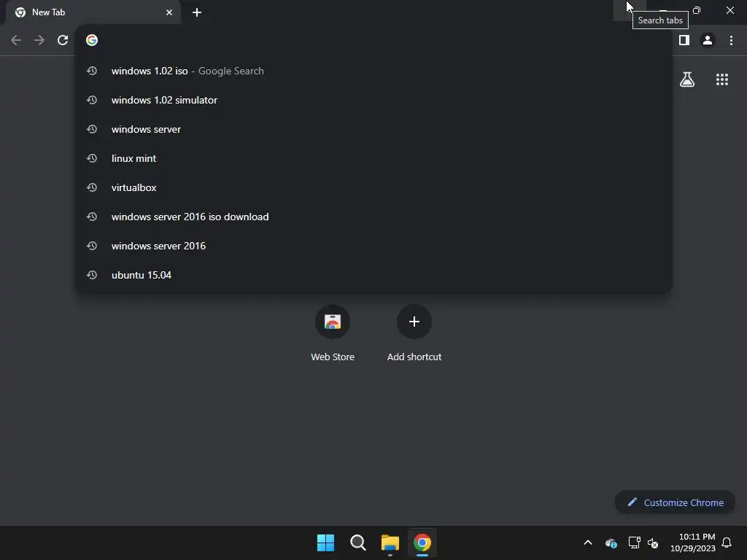Open File Explorer from taskbar

(x=390, y=542)
